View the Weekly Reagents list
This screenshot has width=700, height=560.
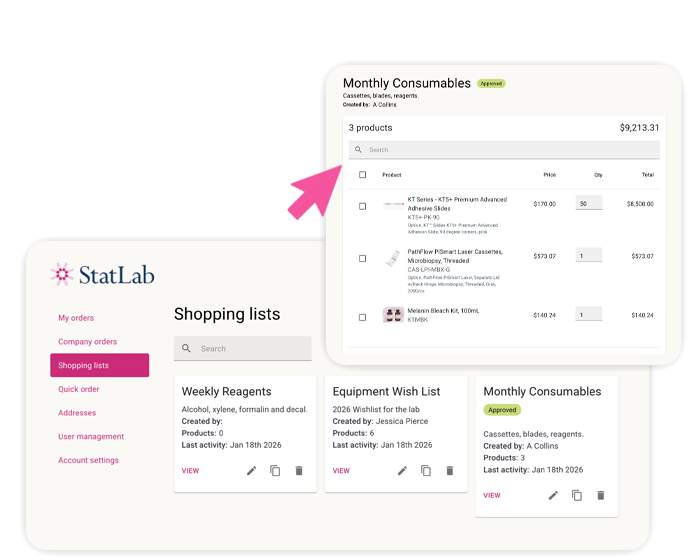pos(190,471)
